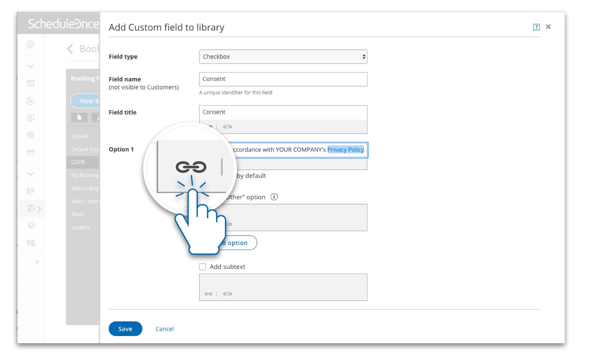589x364 pixels.
Task: Click the remove link icon in subtext editor
Action: (227, 294)
